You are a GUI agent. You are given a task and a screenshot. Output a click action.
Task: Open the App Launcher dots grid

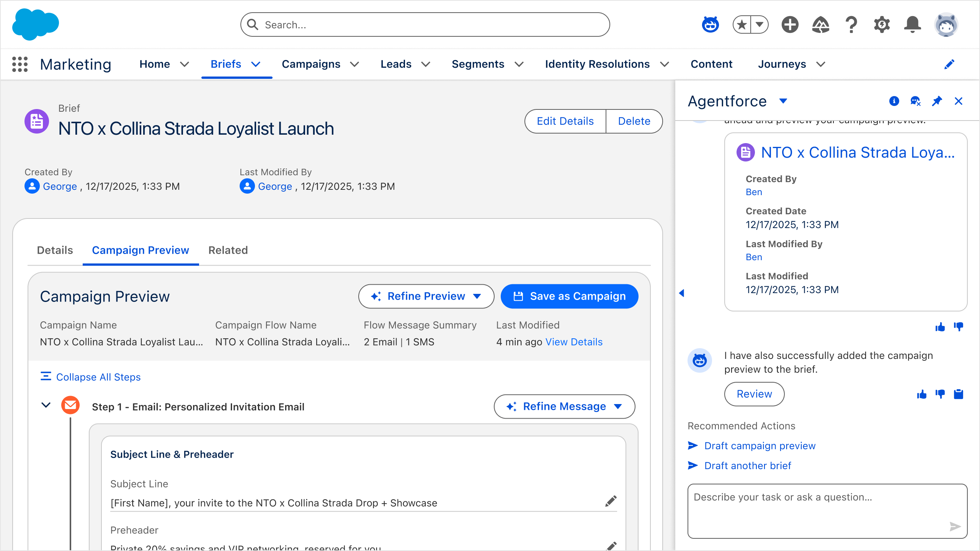point(20,64)
